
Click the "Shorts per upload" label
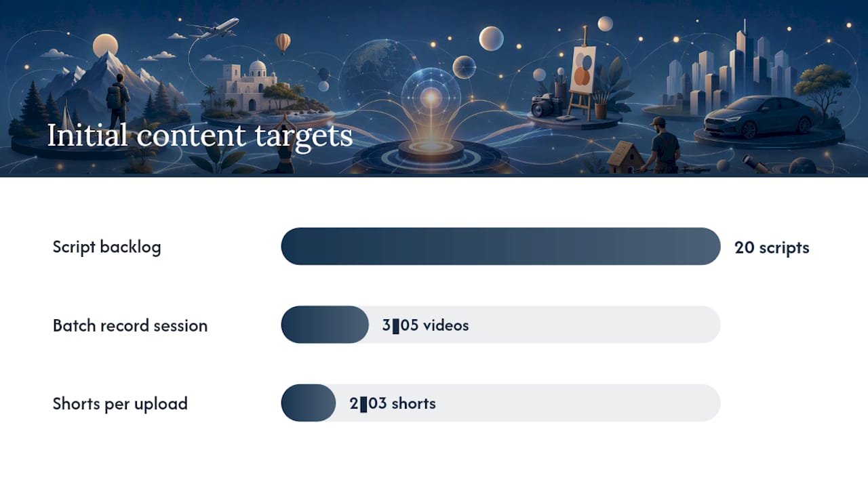[x=120, y=404]
